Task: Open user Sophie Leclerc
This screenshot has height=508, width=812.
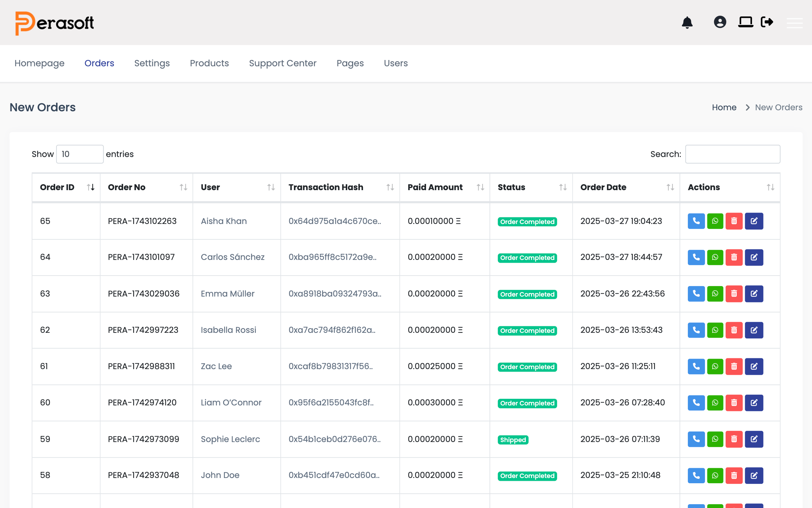Action: click(x=230, y=439)
